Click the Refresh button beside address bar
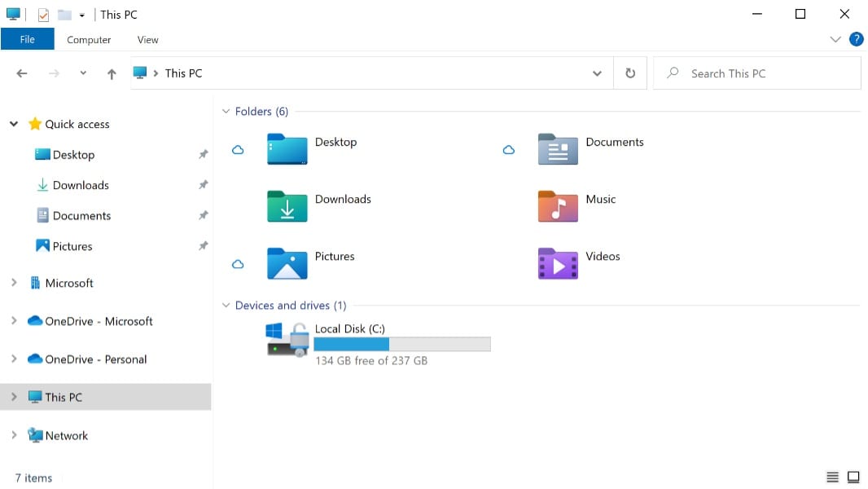 [x=629, y=73]
